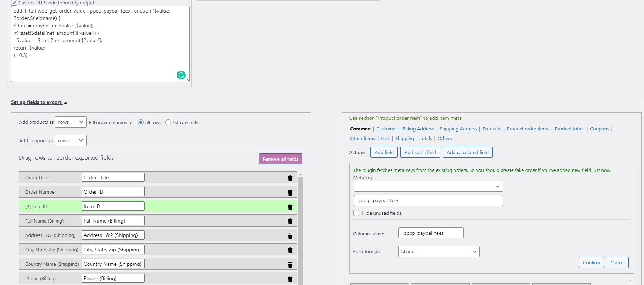
Task: Delete the Full Name (Billing) row
Action: [x=290, y=221]
